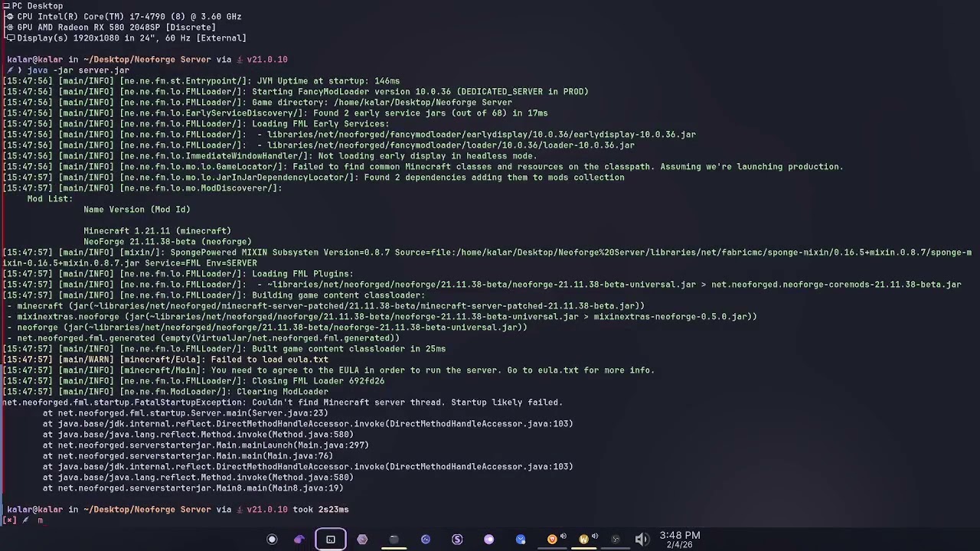The width and height of the screenshot is (980, 551).
Task: Click the 'Closing FML Loader 692fd26' line
Action: tap(193, 380)
